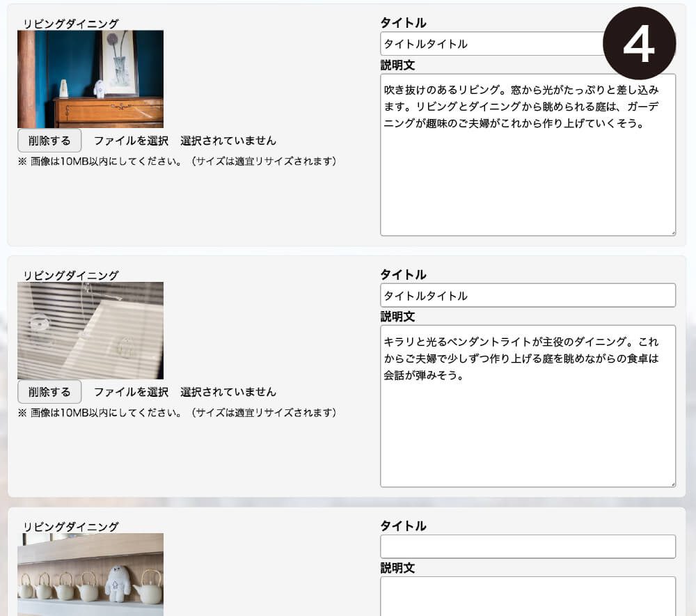Click the リビングダイニング label above dresser photo
This screenshot has height=616, width=696.
[71, 24]
